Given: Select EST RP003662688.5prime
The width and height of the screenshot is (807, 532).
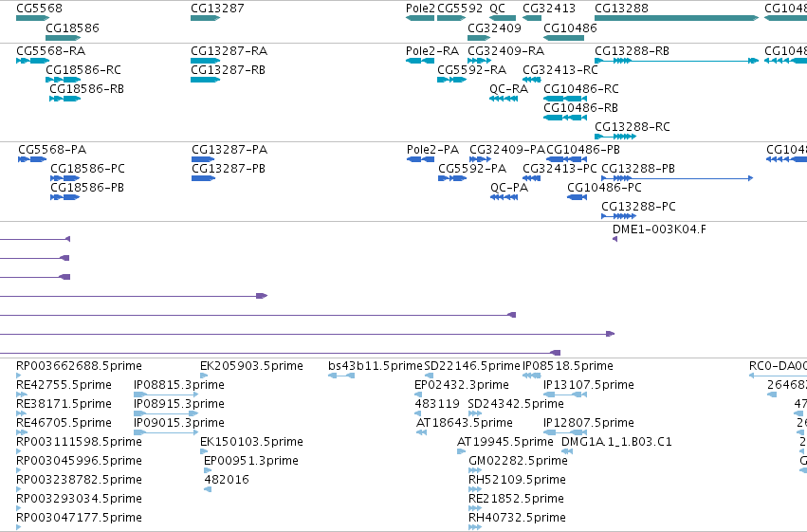Looking at the screenshot, I should [79, 366].
